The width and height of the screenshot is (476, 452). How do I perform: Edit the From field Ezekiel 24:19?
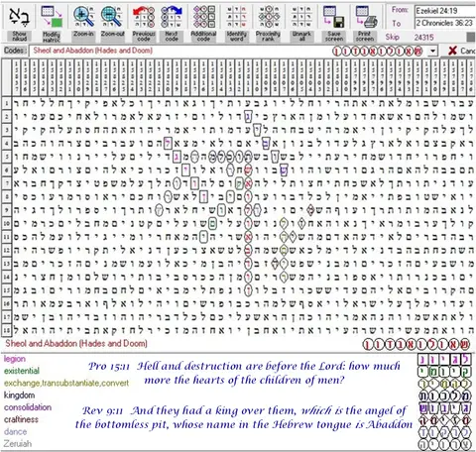coord(445,11)
